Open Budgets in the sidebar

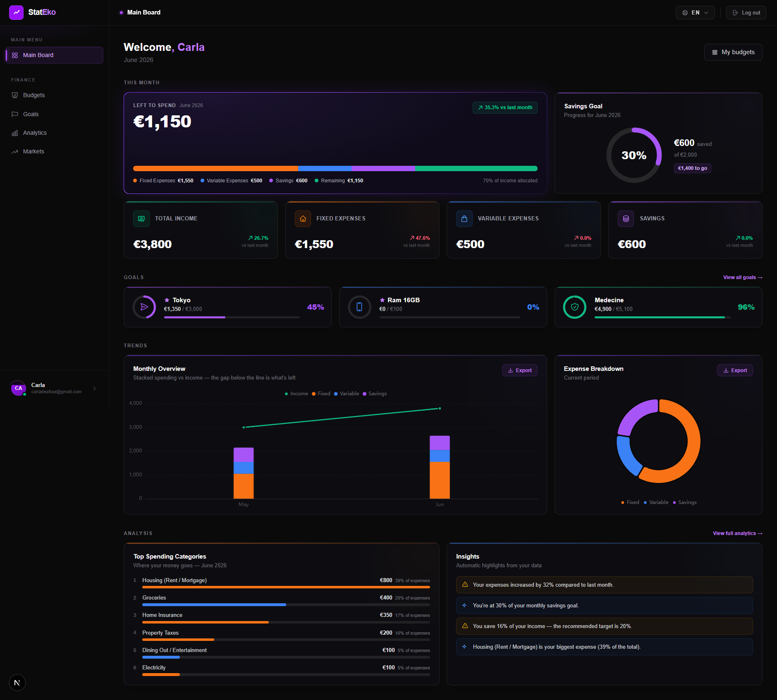(x=54, y=95)
